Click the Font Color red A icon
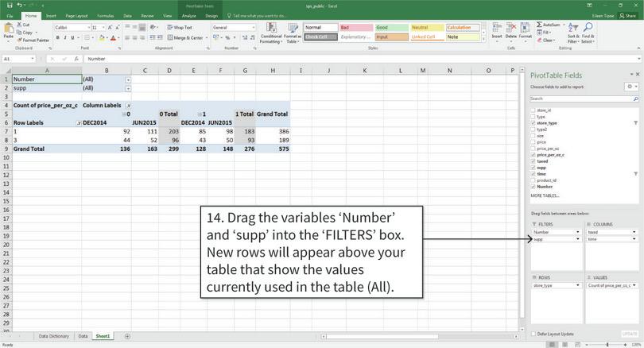This screenshot has height=348, width=644. click(114, 38)
